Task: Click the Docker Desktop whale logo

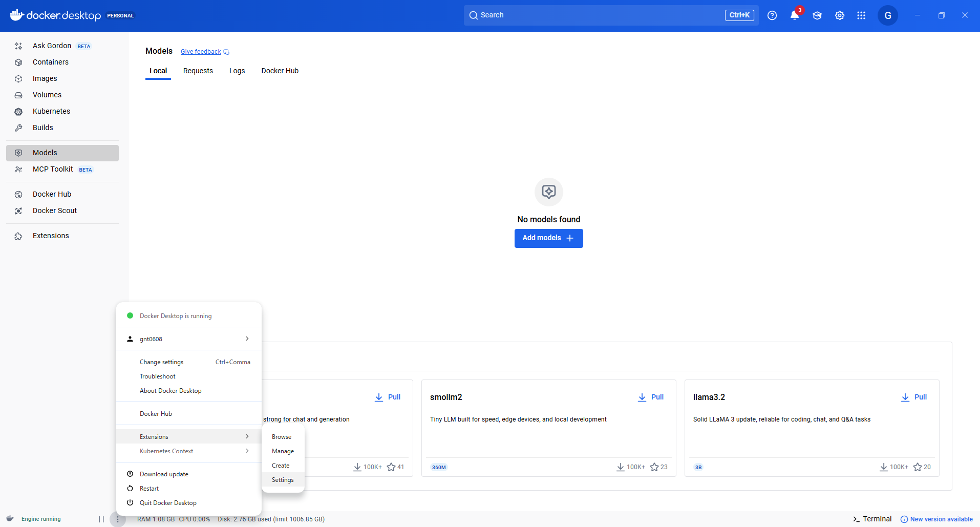Action: [x=17, y=15]
